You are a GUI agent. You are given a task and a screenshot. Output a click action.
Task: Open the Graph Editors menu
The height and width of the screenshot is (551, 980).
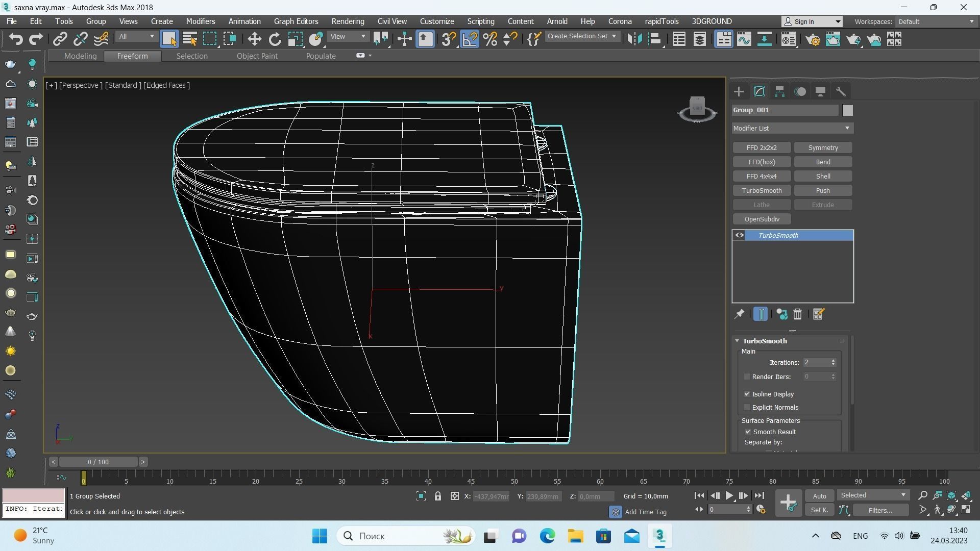pos(296,21)
